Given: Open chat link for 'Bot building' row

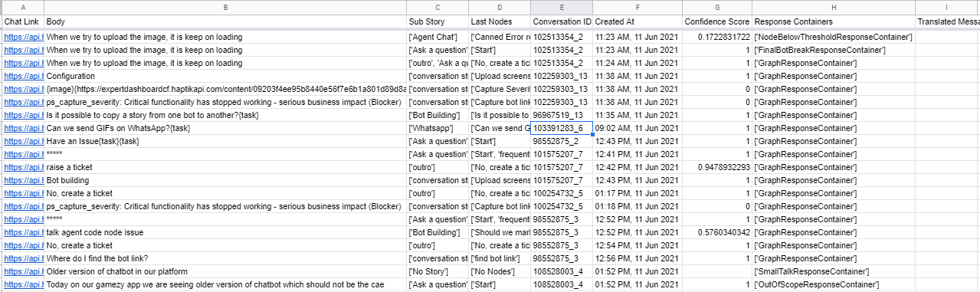Looking at the screenshot, I should click(x=23, y=180).
